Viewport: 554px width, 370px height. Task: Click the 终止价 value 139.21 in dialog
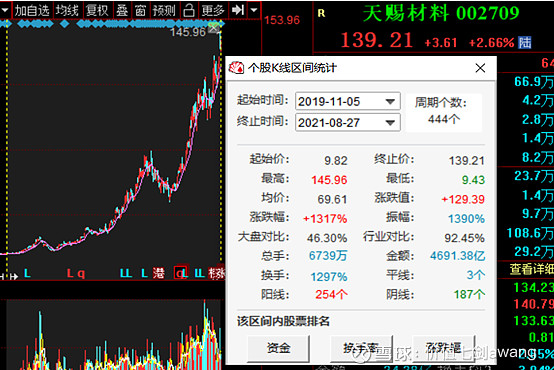click(466, 161)
